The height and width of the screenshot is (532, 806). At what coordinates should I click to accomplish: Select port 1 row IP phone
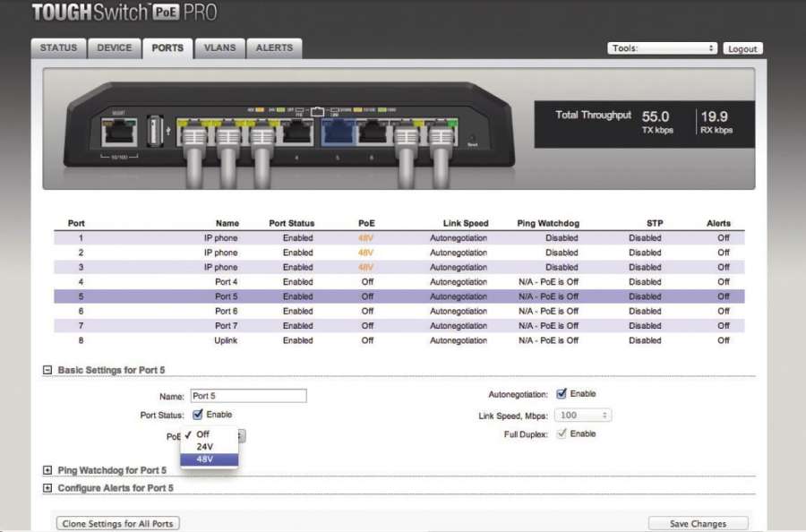click(x=399, y=238)
